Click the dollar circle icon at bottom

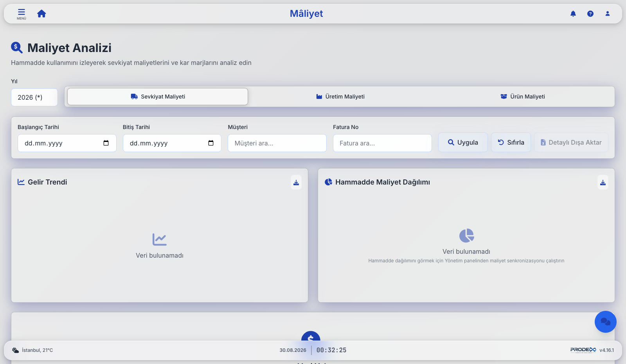[311, 336]
